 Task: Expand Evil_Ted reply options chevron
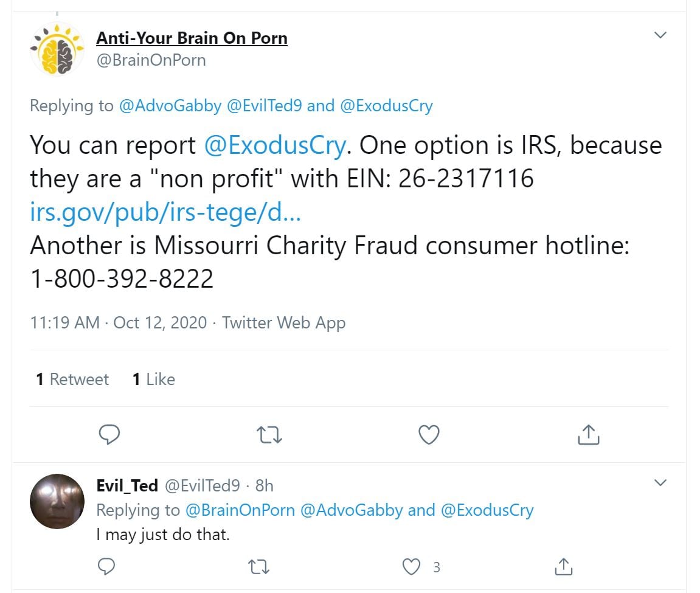[x=660, y=483]
